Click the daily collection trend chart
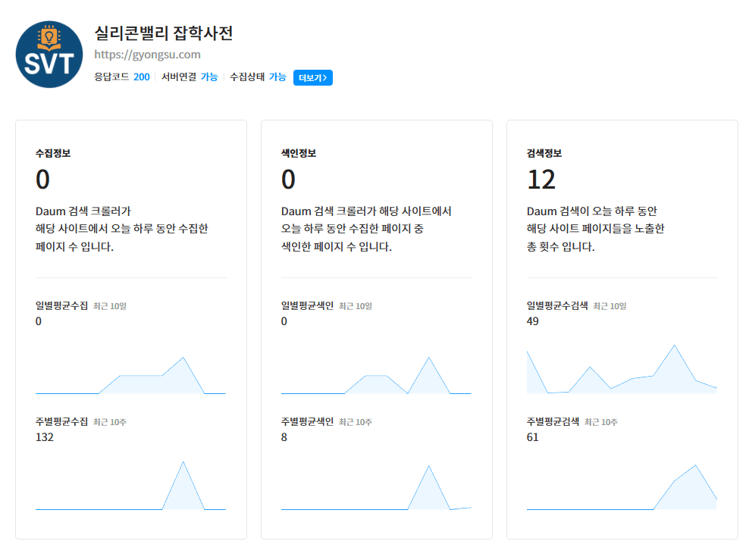This screenshot has height=560, width=749. 130,375
